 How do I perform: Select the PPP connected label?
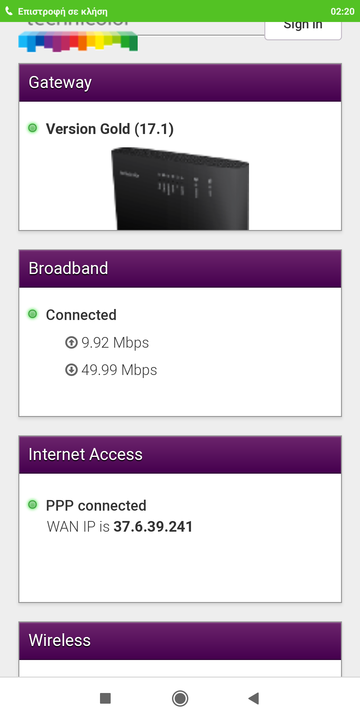click(96, 506)
